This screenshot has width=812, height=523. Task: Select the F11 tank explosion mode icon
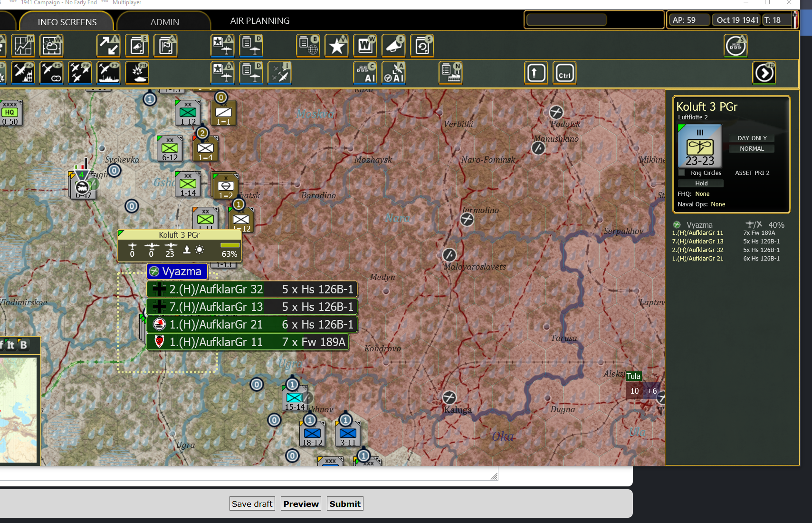click(x=137, y=73)
